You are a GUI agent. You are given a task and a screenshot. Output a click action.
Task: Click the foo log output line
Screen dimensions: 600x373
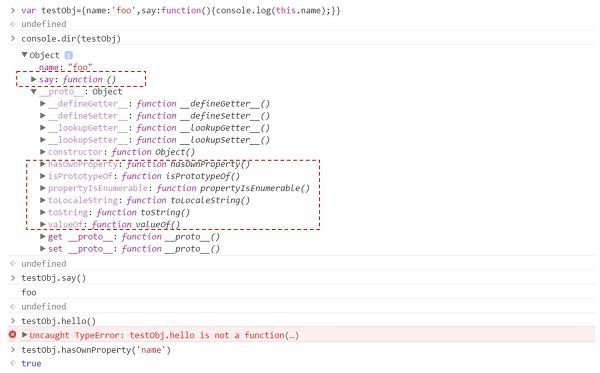pyautogui.click(x=29, y=292)
